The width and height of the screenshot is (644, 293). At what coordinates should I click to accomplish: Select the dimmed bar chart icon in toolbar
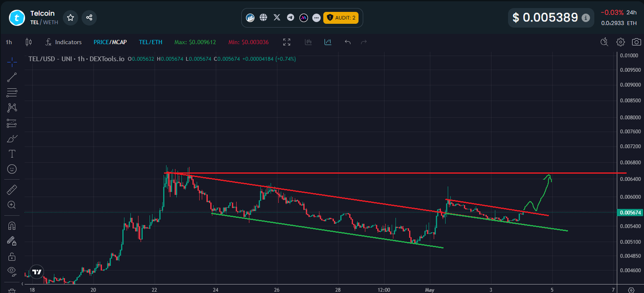pyautogui.click(x=309, y=42)
